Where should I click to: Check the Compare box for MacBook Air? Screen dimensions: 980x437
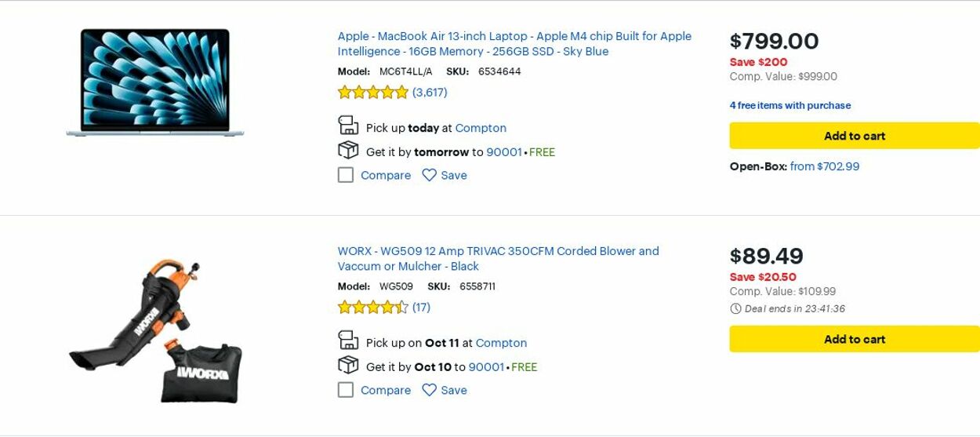coord(346,175)
